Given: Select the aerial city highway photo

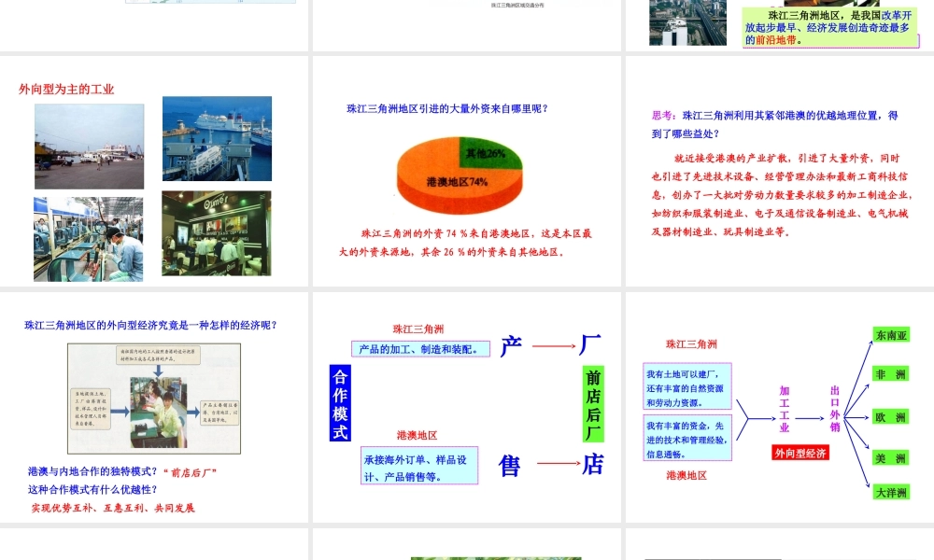Looking at the screenshot, I should point(688,22).
